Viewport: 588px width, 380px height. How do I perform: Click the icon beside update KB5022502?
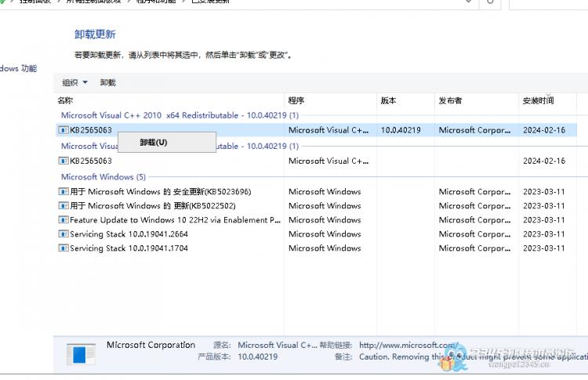click(64, 206)
